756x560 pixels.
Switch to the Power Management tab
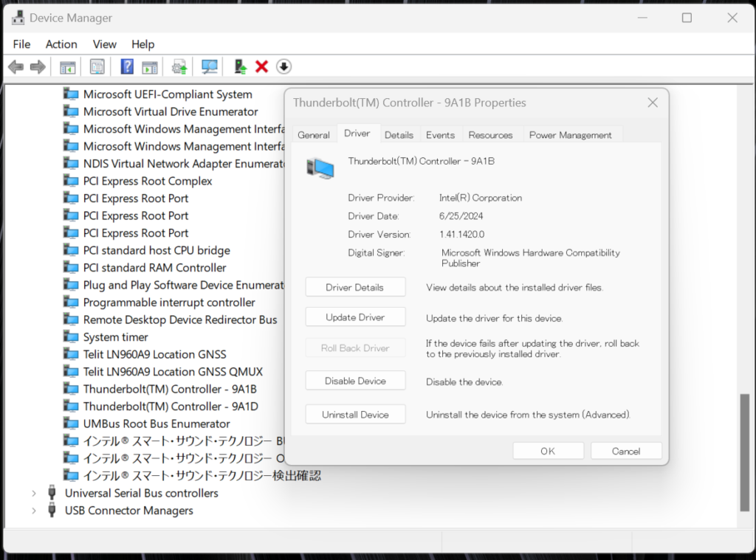(570, 135)
